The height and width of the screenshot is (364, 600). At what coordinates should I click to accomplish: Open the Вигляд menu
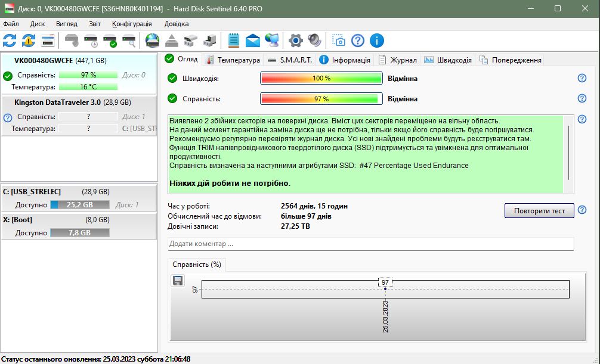point(67,24)
